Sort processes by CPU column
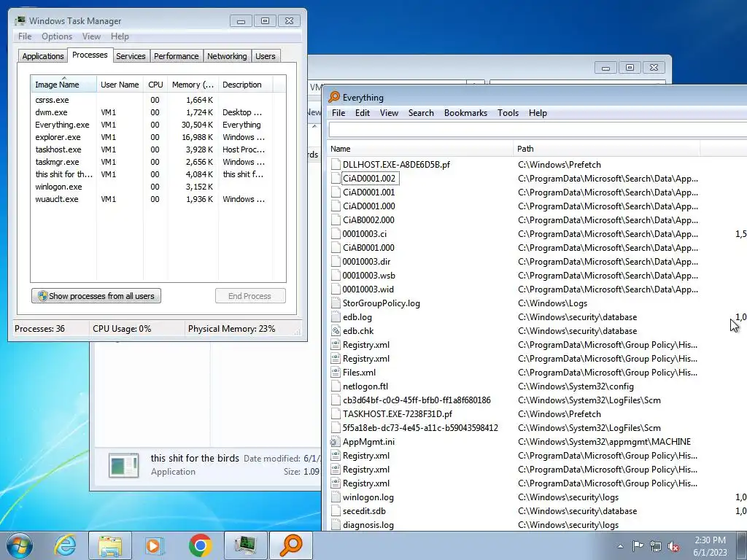747x560 pixels. click(155, 85)
